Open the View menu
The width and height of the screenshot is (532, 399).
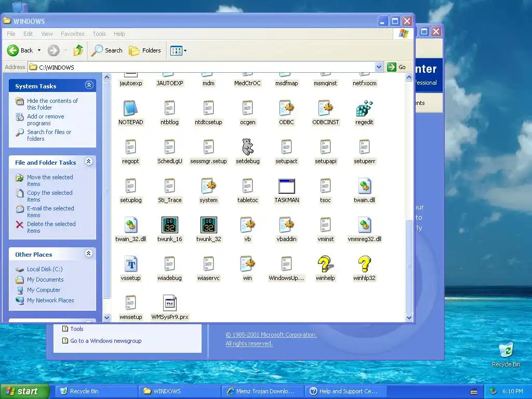point(47,34)
